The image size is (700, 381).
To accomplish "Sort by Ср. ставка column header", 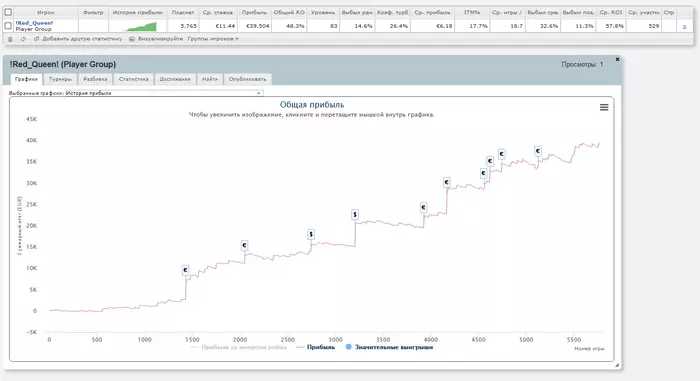I will coord(218,13).
